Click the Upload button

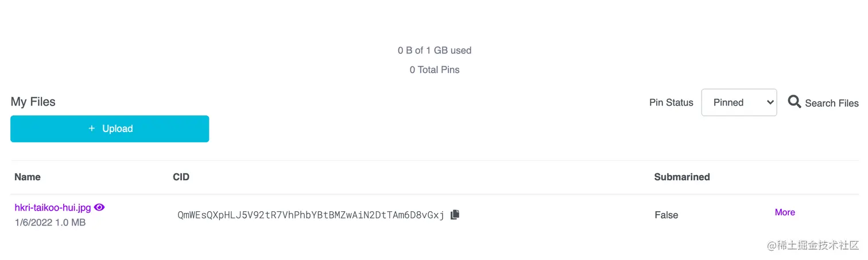click(110, 129)
